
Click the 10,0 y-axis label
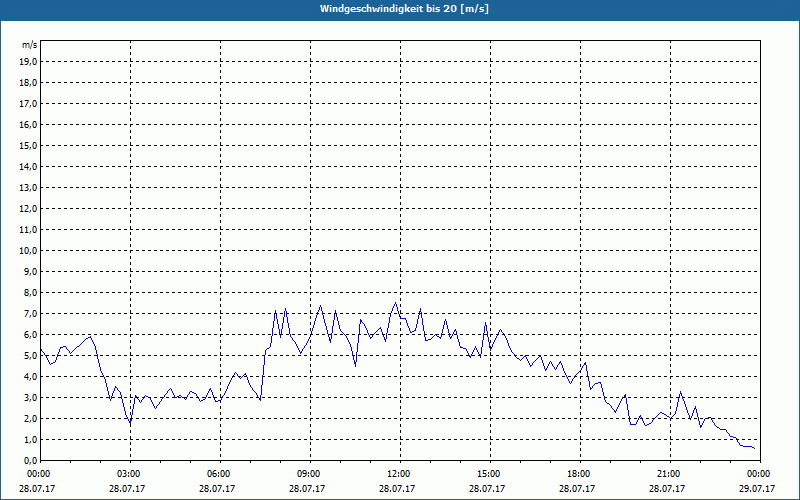point(28,251)
